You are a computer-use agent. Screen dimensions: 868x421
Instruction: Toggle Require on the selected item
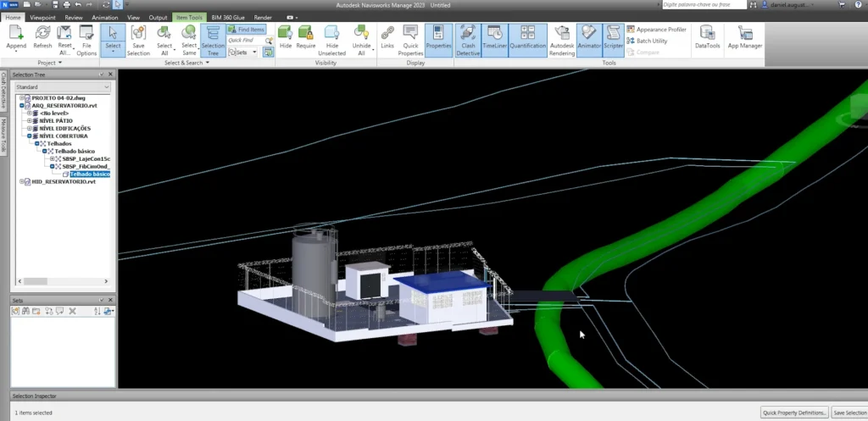306,38
